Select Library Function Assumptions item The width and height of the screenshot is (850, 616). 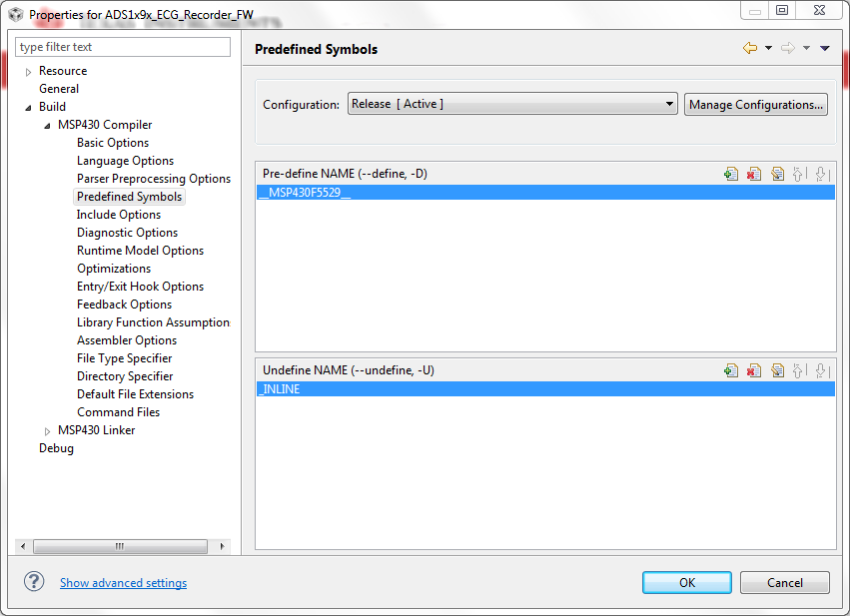point(154,322)
